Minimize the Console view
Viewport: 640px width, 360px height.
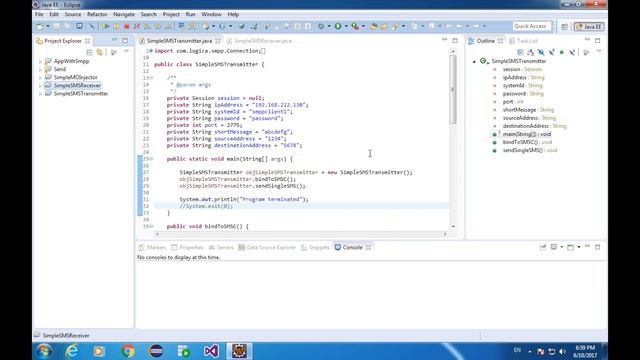tap(587, 247)
